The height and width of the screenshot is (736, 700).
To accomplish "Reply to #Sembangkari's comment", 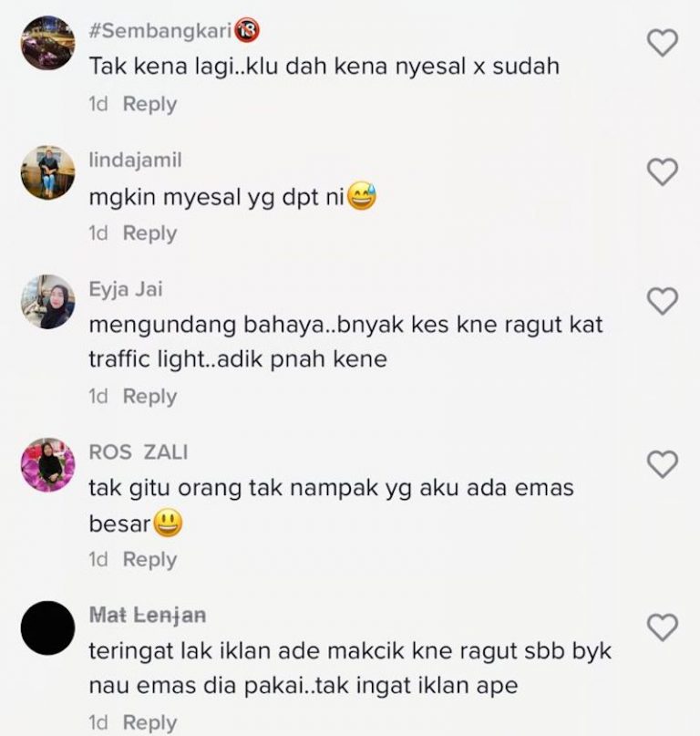I will 149,104.
